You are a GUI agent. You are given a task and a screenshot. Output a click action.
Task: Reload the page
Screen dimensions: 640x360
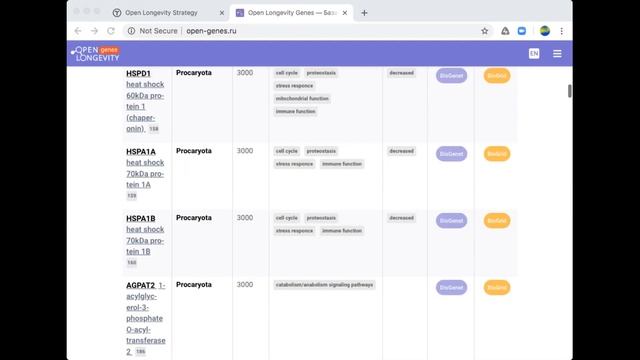tap(111, 31)
